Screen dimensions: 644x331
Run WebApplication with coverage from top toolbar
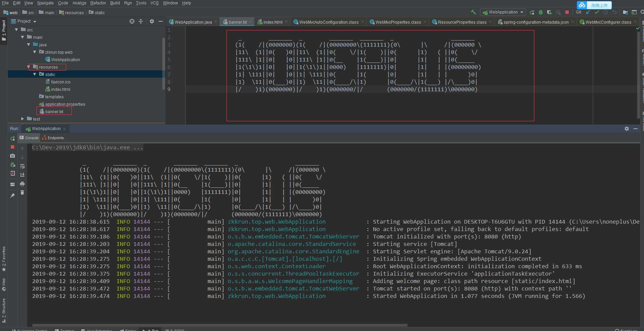[x=549, y=12]
